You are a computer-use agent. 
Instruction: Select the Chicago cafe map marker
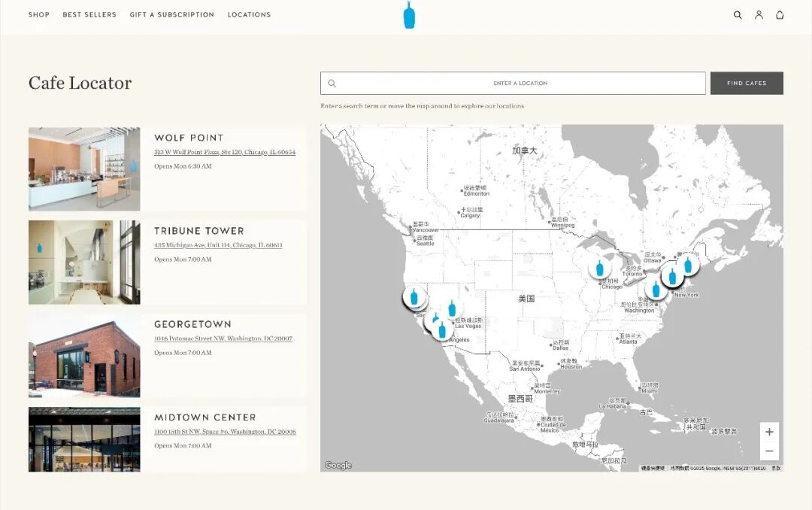coord(599,268)
